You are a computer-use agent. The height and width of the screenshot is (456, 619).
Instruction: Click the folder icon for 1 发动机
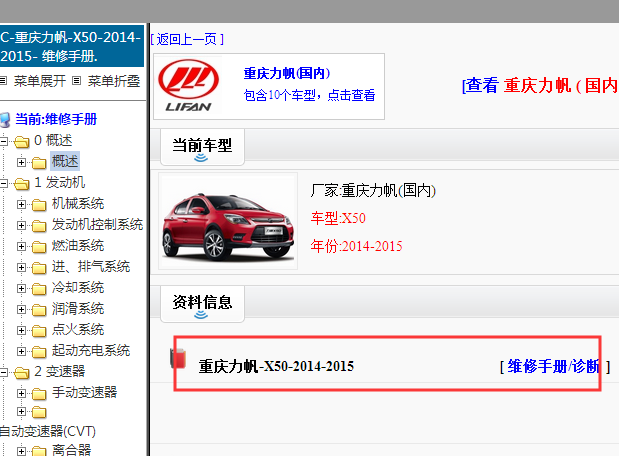pos(22,183)
